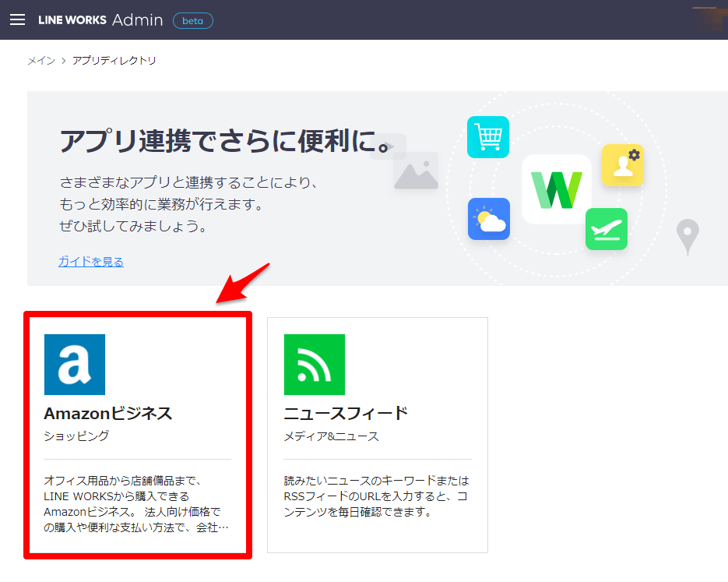Image resolution: width=728 pixels, height=582 pixels.
Task: Click the ショッピング category label
Action: pyautogui.click(x=76, y=436)
